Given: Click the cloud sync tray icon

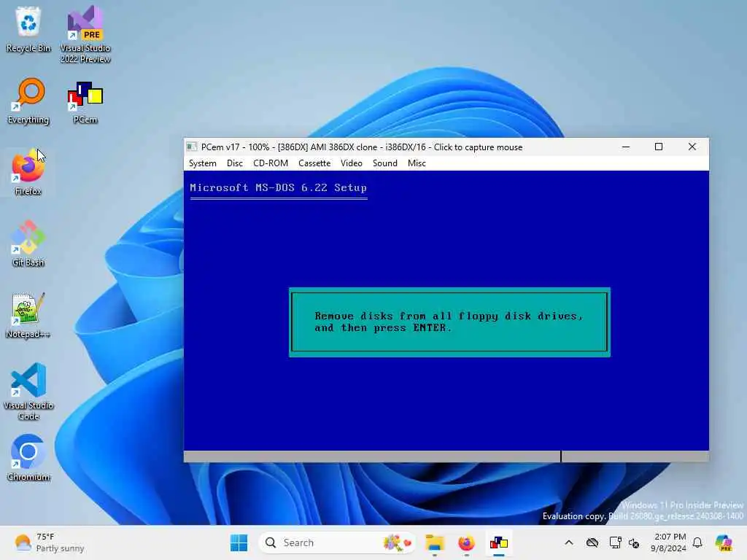Looking at the screenshot, I should pyautogui.click(x=592, y=542).
